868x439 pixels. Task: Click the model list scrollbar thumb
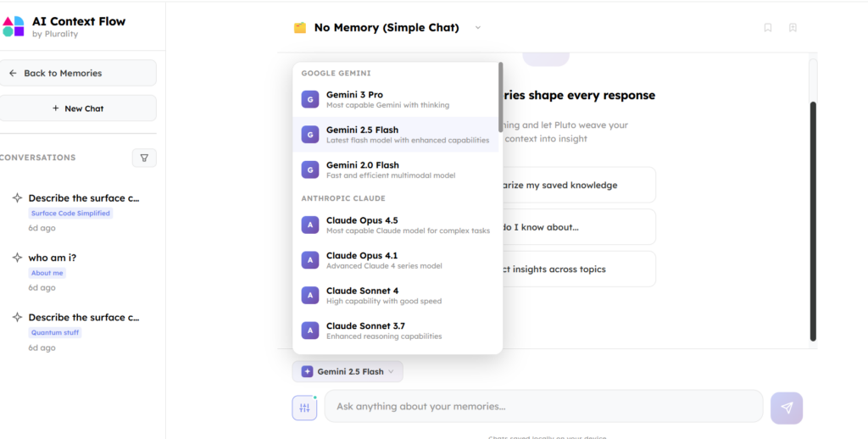[500, 95]
